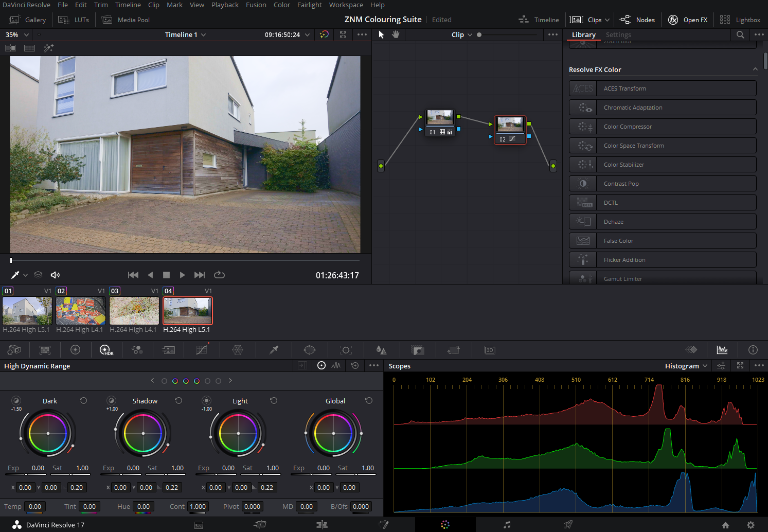Go to the Edit page icon
The image size is (768, 532).
322,525
